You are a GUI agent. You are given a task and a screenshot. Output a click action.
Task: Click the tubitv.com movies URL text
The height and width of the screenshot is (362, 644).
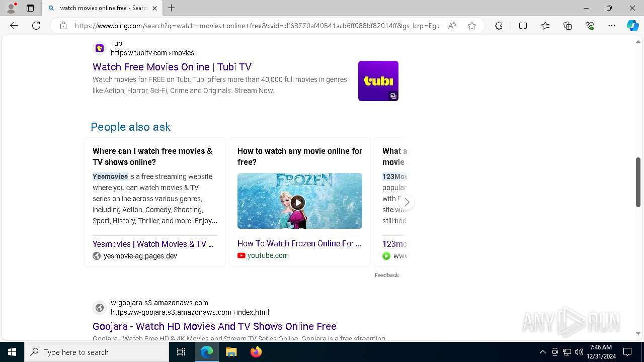[152, 53]
